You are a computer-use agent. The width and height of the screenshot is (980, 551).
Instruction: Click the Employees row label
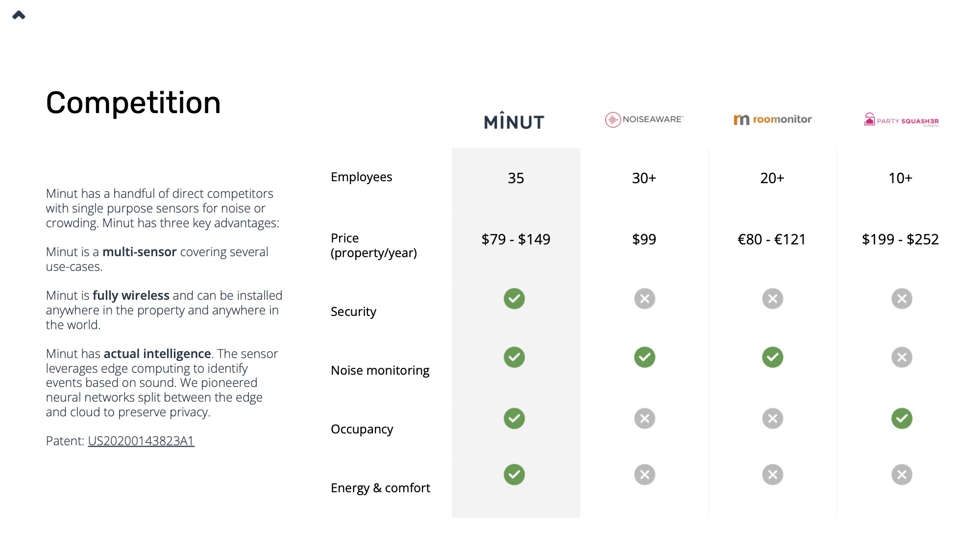coord(361,177)
